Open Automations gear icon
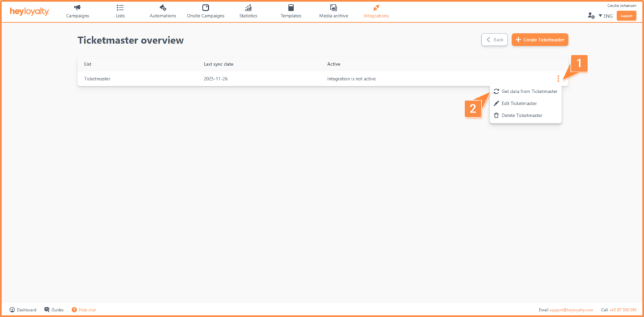Viewport: 644px width, 317px height. 163,8
